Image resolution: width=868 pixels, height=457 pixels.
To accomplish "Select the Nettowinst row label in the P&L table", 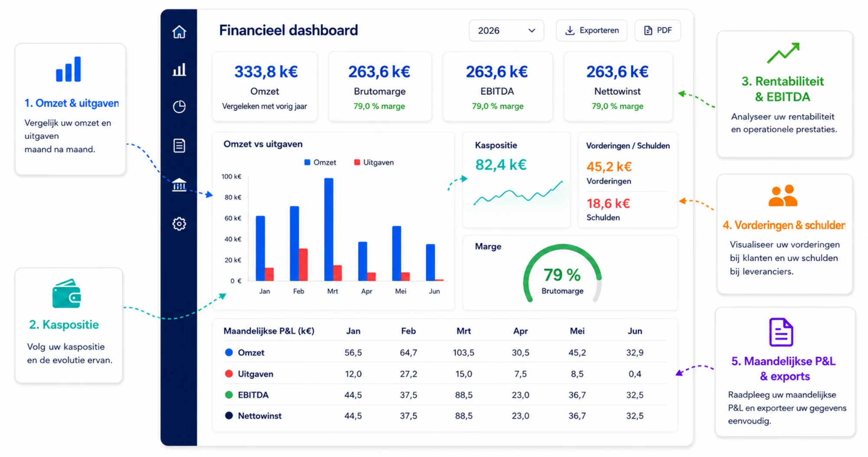I will pos(260,416).
